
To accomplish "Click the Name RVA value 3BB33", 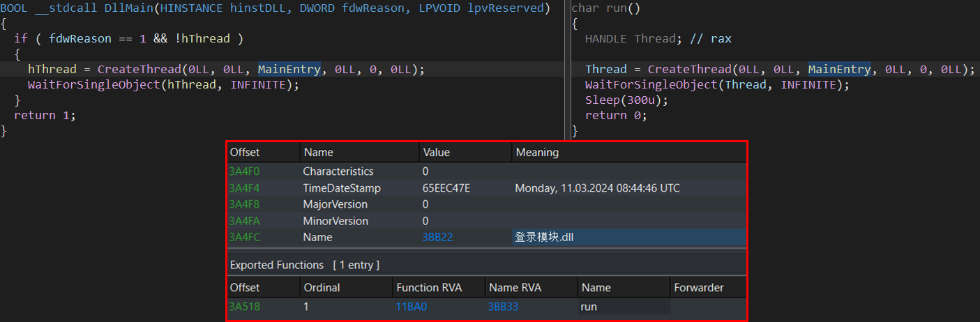I will [503, 307].
